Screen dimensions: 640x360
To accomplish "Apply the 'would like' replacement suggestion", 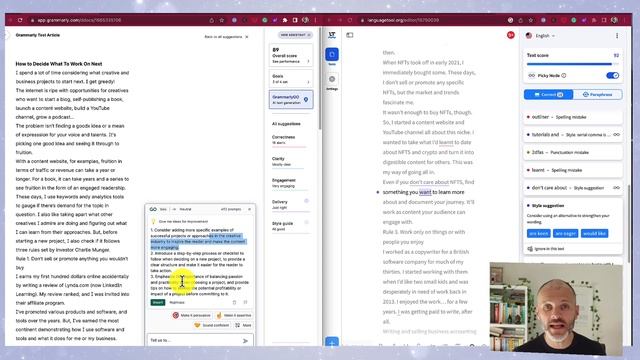I will tap(594, 233).
